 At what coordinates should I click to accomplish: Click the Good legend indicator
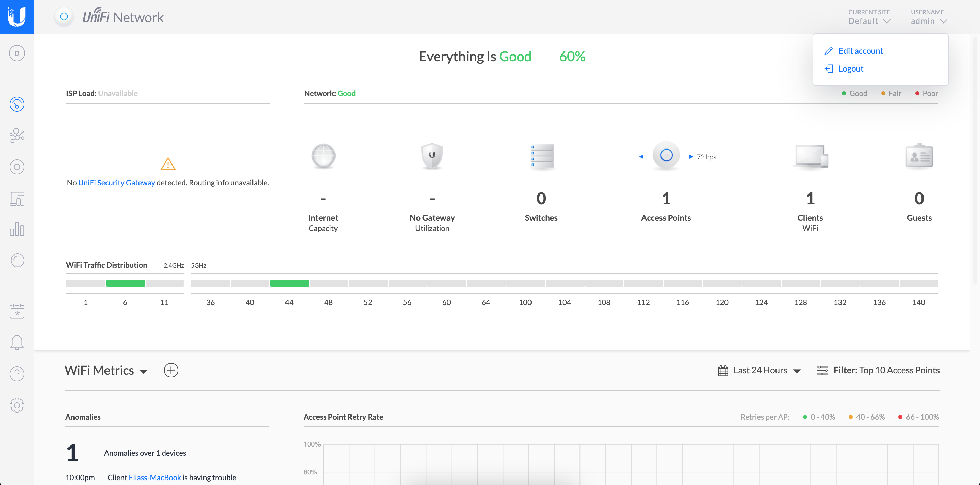(x=854, y=93)
